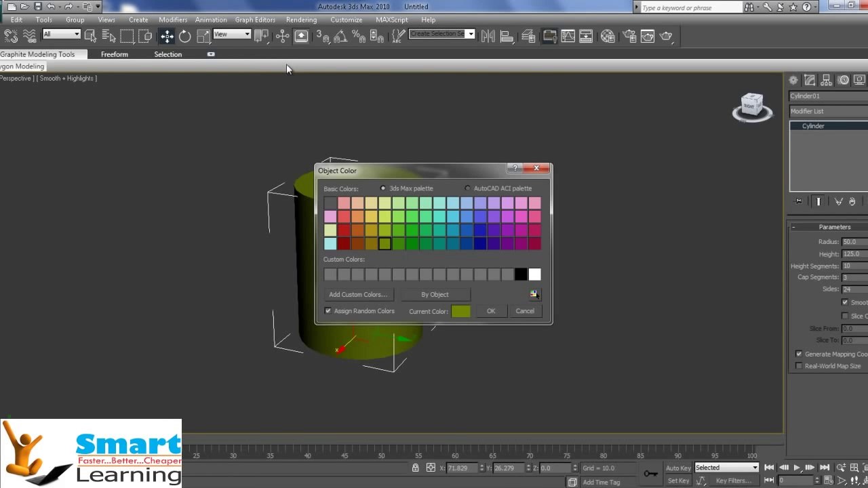Screen dimensions: 868x488
Task: Click the ViewCube in viewport
Action: 751,107
